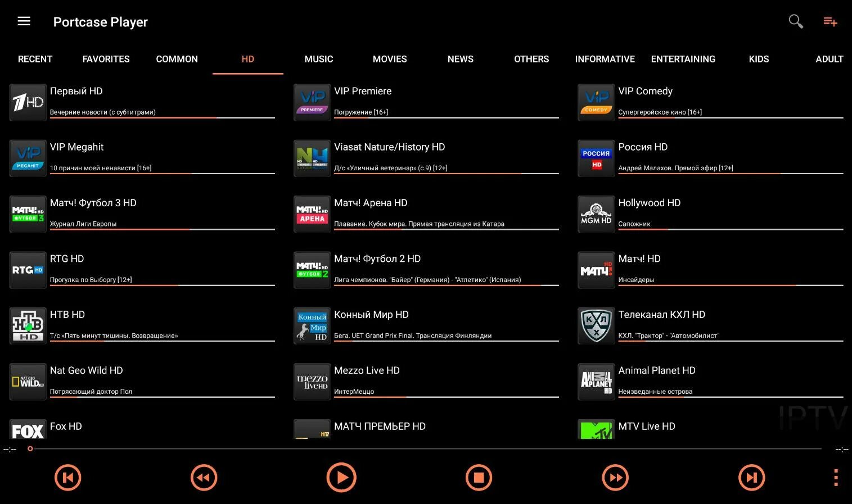Image resolution: width=852 pixels, height=504 pixels.
Task: Click program 'Неизведанные острова'
Action: point(655,391)
